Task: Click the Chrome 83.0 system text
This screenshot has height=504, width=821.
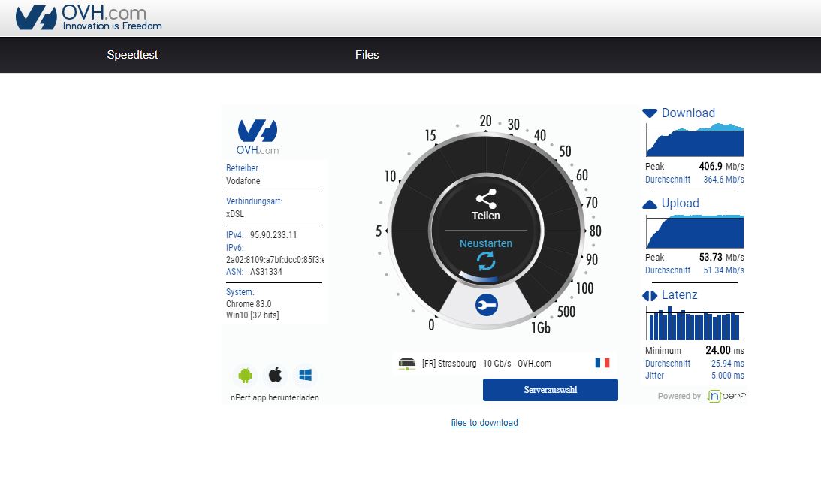Action: (249, 303)
